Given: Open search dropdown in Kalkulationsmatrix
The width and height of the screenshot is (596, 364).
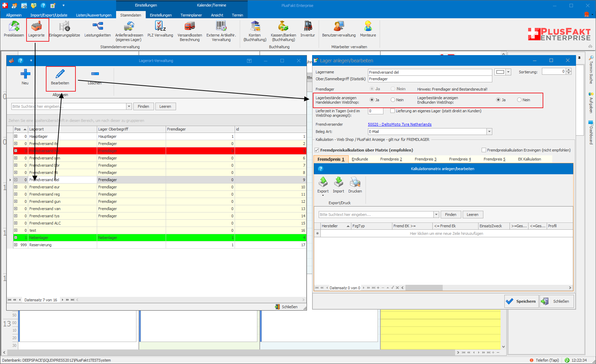Looking at the screenshot, I should [436, 215].
